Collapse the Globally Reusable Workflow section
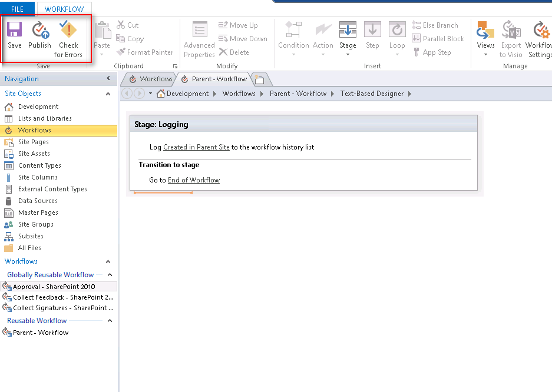 click(x=109, y=274)
